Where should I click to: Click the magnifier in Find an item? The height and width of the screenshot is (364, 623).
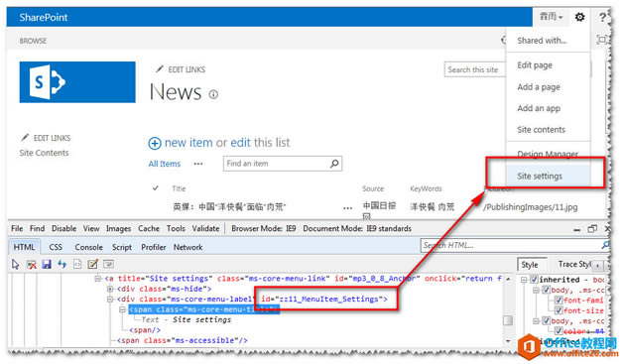[x=334, y=164]
